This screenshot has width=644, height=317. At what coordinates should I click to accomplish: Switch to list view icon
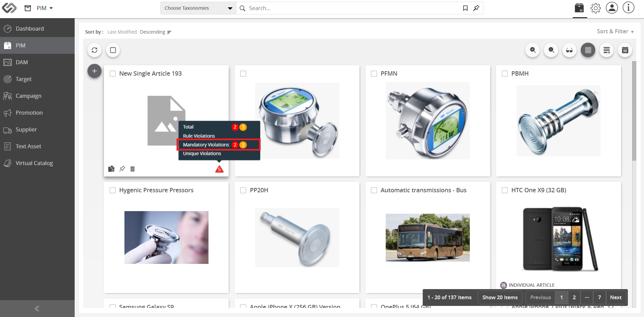[606, 50]
